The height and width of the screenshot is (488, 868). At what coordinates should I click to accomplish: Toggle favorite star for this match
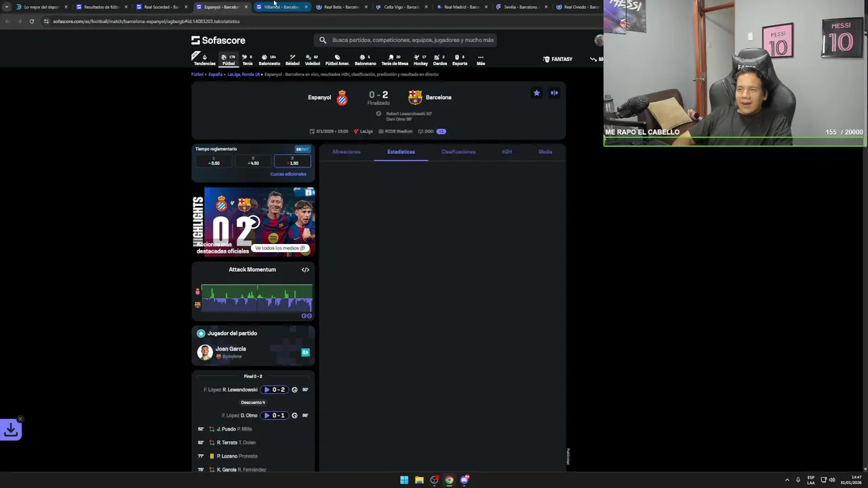point(536,93)
